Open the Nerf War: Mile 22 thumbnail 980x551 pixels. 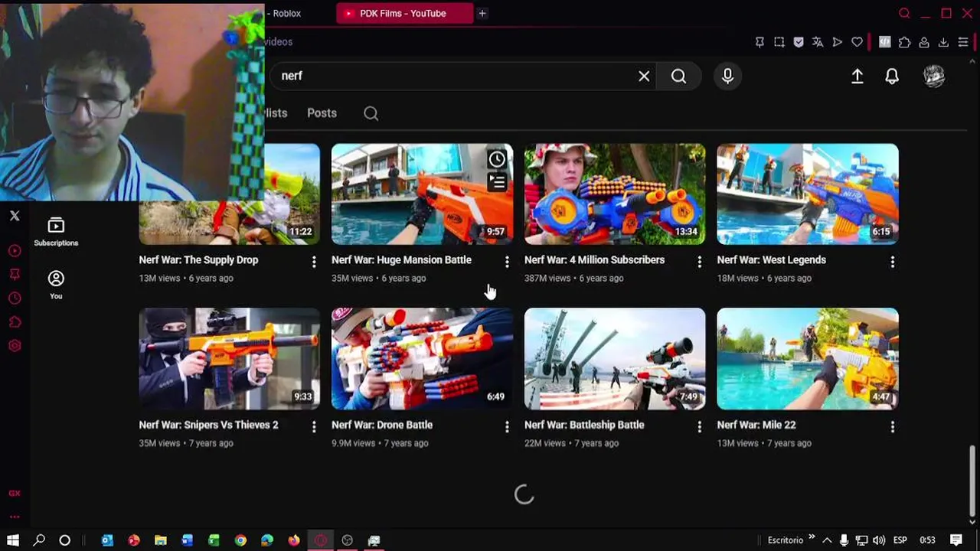coord(808,359)
